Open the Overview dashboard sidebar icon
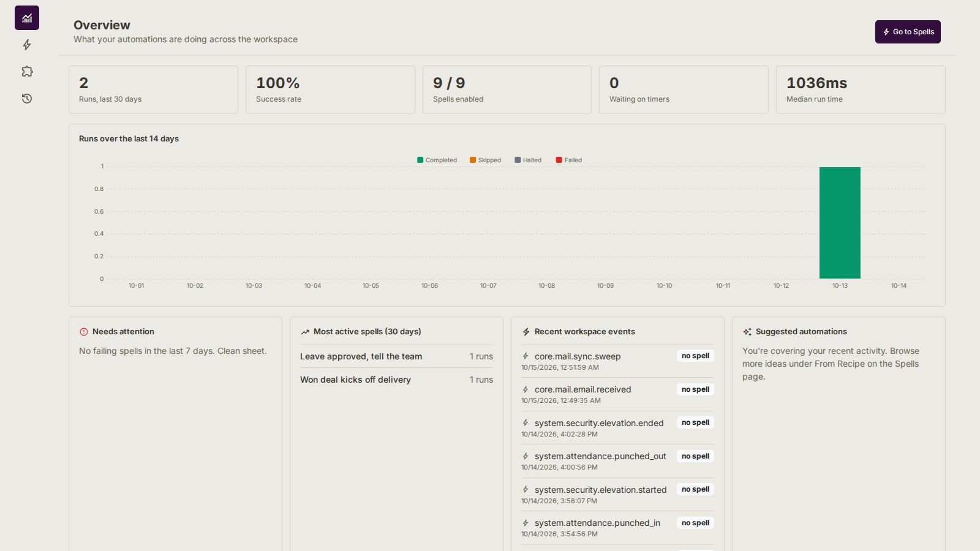 [x=27, y=18]
